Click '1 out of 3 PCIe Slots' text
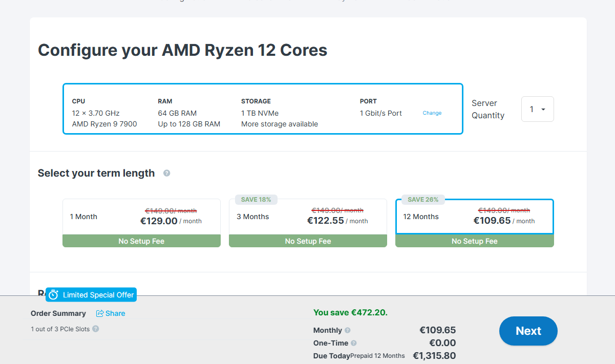This screenshot has width=615, height=364. (60, 329)
